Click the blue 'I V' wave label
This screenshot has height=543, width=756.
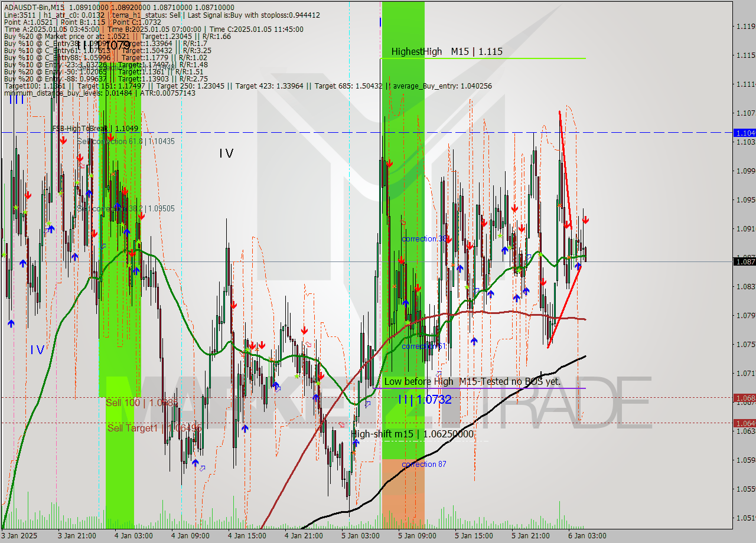pyautogui.click(x=37, y=350)
